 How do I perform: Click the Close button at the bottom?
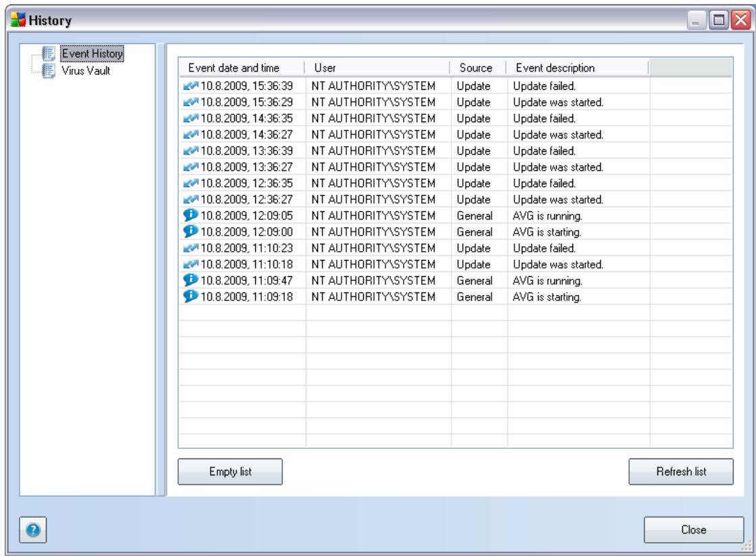[694, 530]
